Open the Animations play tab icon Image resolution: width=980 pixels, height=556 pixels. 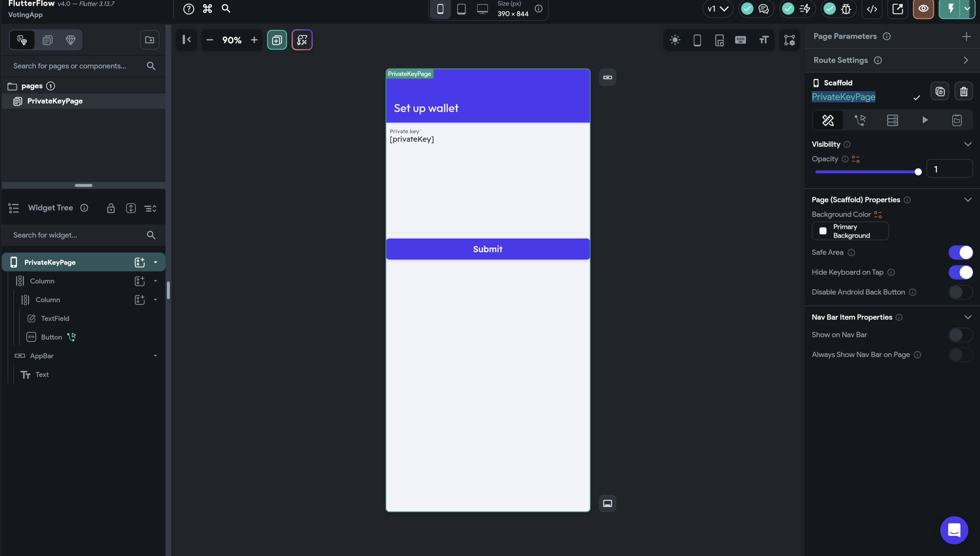(x=925, y=120)
